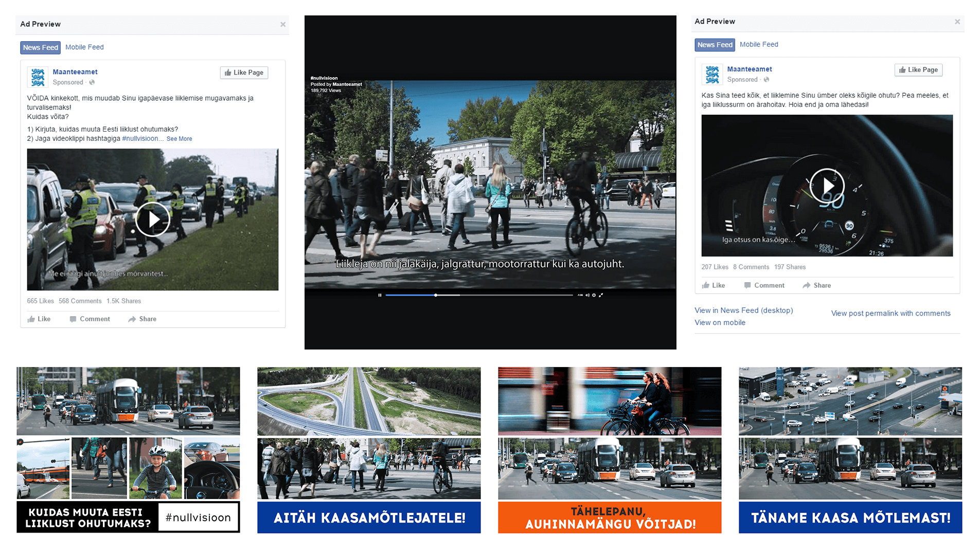Open View in News Feed (desktop) link

(743, 310)
